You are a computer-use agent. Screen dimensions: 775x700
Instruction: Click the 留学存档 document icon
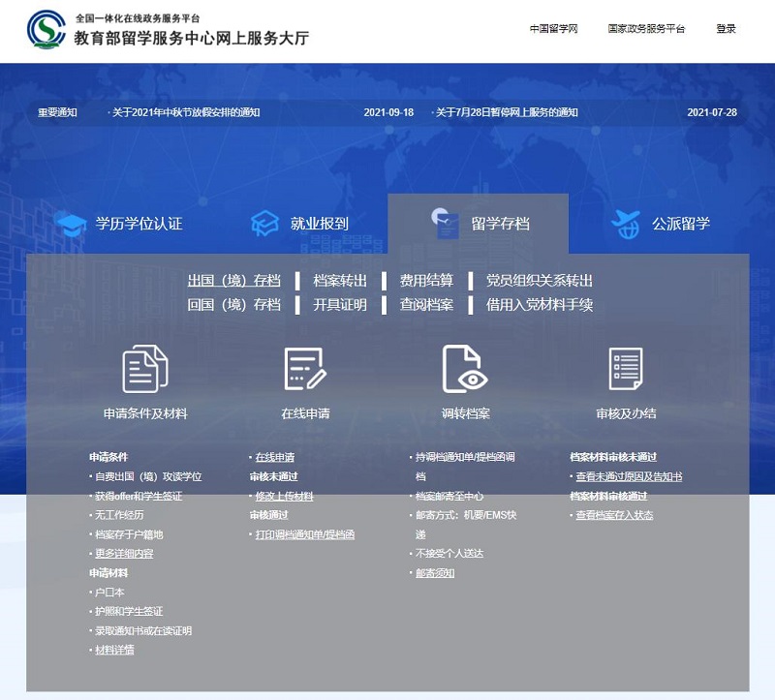pos(446,224)
